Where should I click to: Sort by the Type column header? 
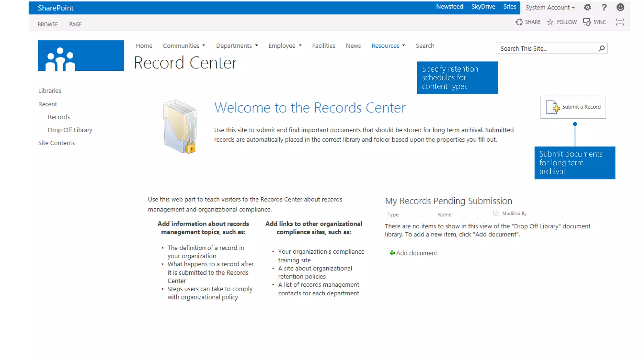[393, 215]
